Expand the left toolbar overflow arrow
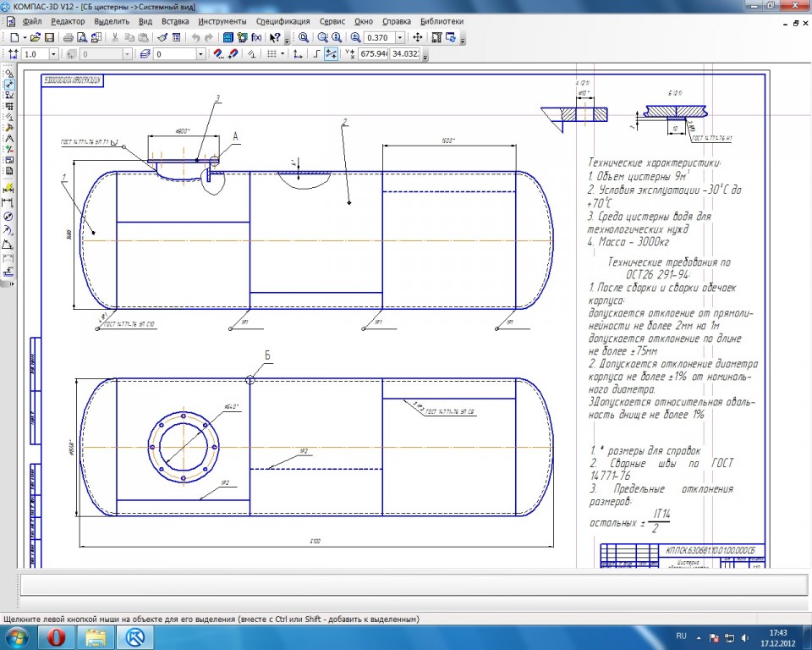The width and height of the screenshot is (812, 650). (11, 284)
